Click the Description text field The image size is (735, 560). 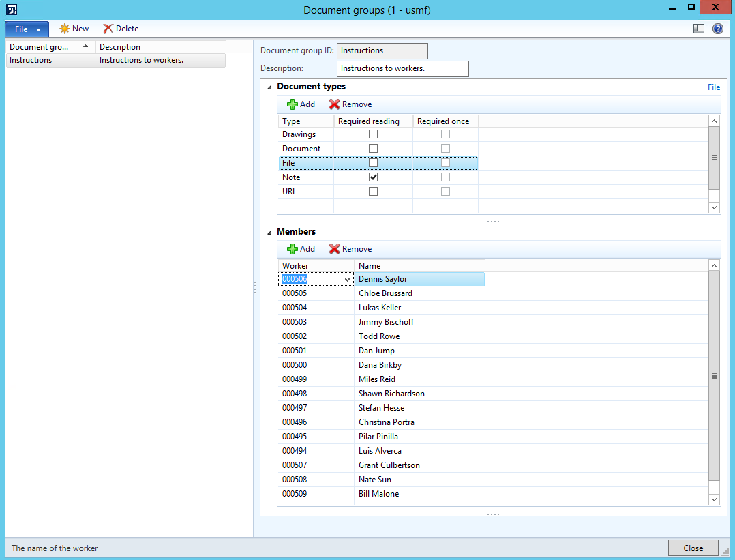402,69
